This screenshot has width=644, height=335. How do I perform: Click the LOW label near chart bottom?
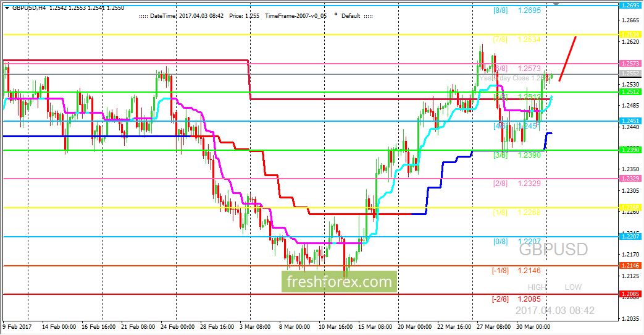coord(573,287)
